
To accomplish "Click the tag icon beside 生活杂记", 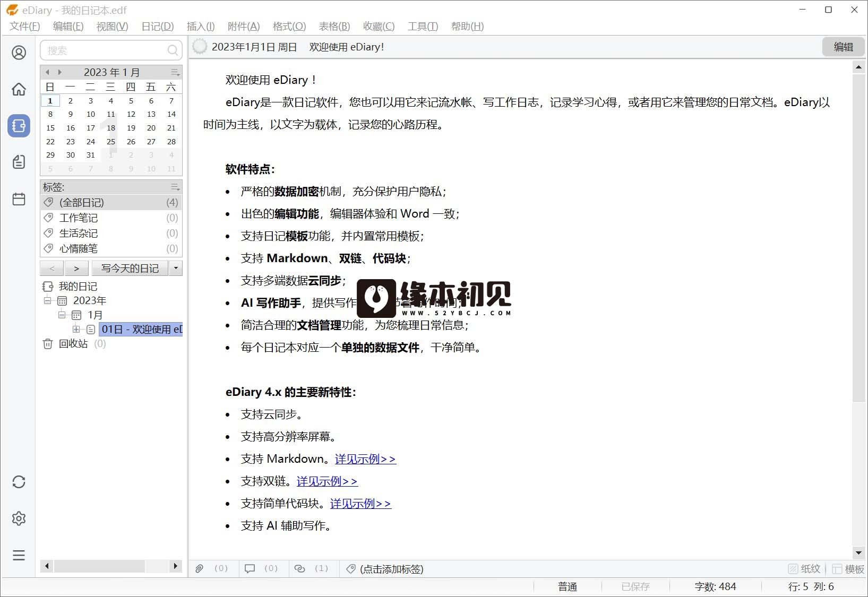I will (48, 233).
